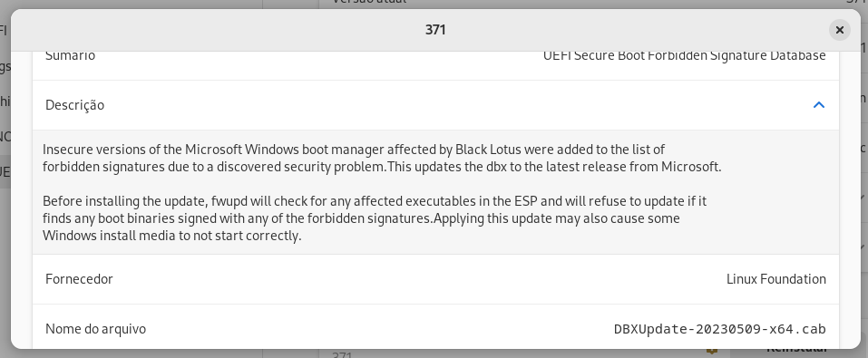Click the dialog title 371
868x358 pixels.
(x=435, y=30)
